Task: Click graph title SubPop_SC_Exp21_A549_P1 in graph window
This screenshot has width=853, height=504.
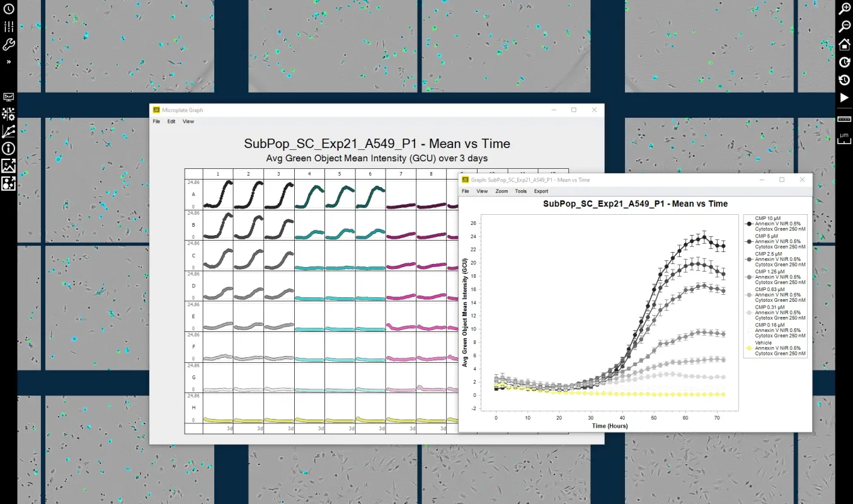Action: point(635,204)
